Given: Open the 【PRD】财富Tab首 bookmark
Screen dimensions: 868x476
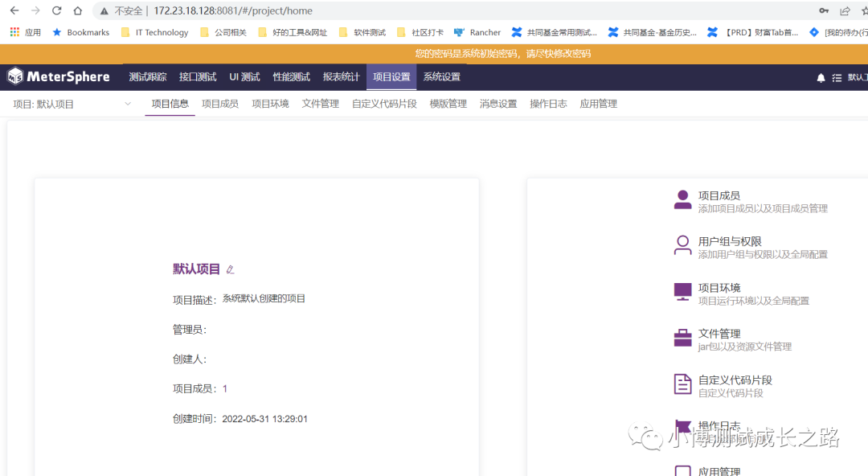Looking at the screenshot, I should point(753,32).
